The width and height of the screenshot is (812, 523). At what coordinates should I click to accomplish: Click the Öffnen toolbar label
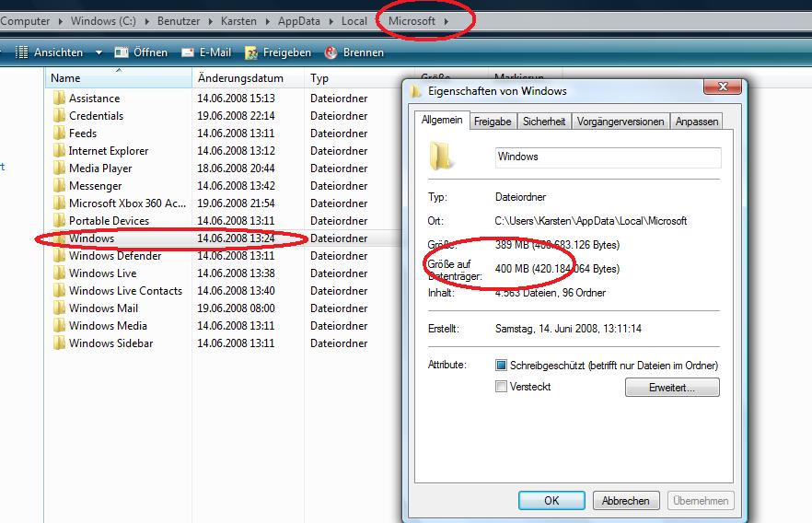(x=151, y=52)
